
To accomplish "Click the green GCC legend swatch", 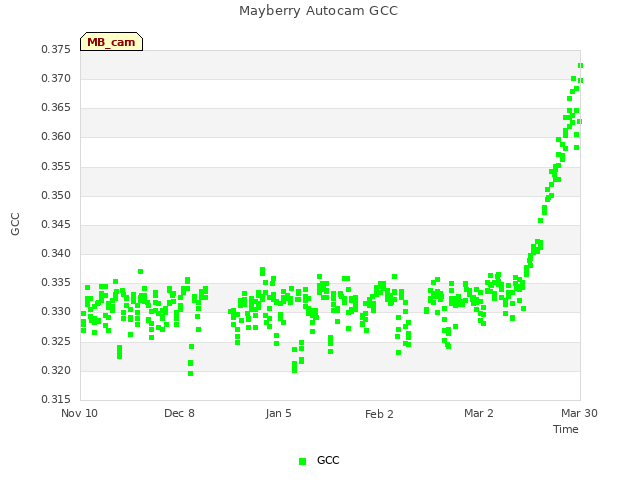I will coord(302,461).
